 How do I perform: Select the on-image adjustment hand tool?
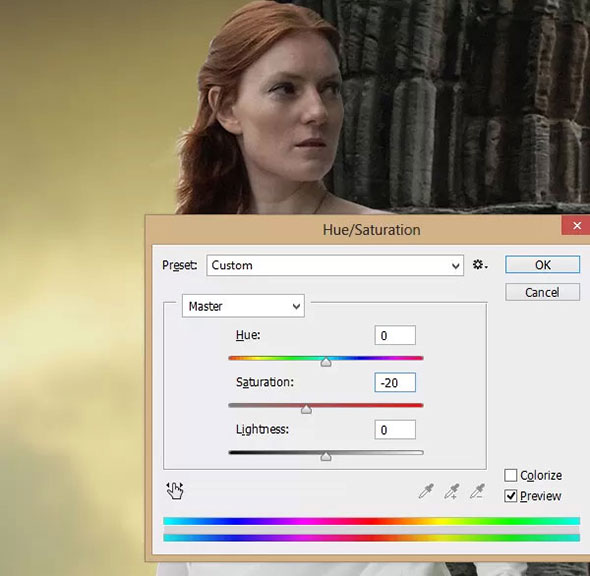point(175,491)
